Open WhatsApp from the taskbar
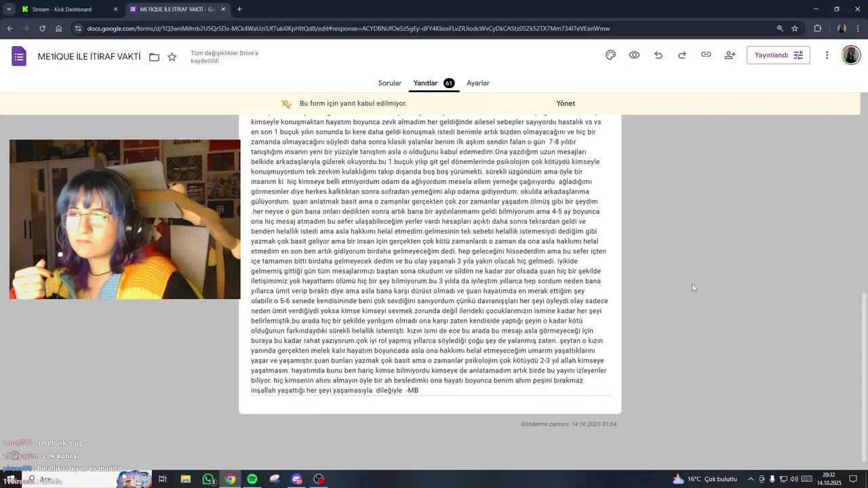Viewport: 868px width, 488px height. click(208, 479)
